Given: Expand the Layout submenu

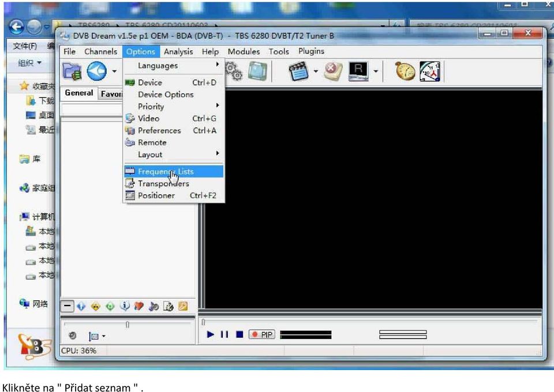Looking at the screenshot, I should [x=174, y=154].
